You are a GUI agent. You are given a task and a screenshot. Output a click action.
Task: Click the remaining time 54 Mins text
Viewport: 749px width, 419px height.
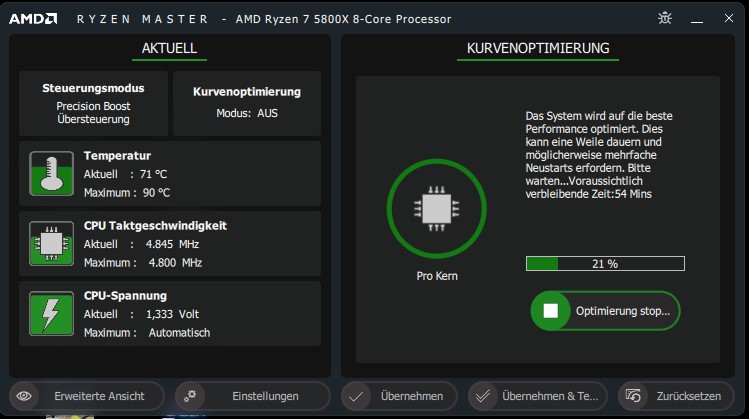click(633, 194)
